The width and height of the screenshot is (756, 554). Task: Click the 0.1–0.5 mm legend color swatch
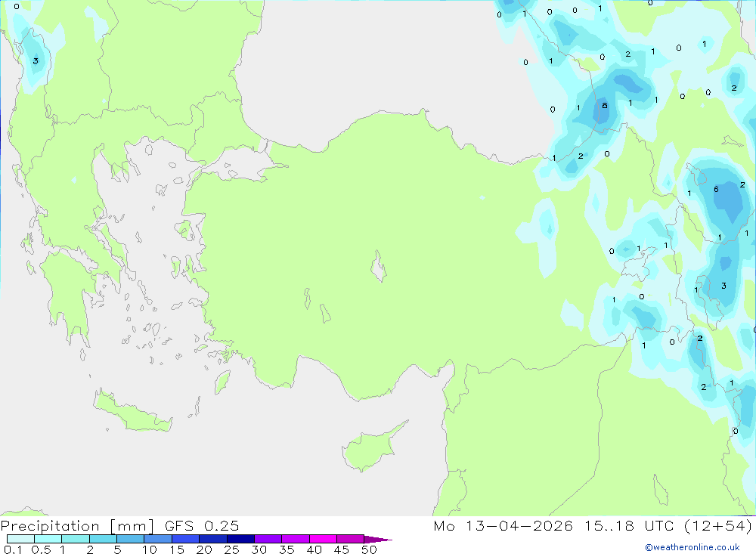(20, 539)
